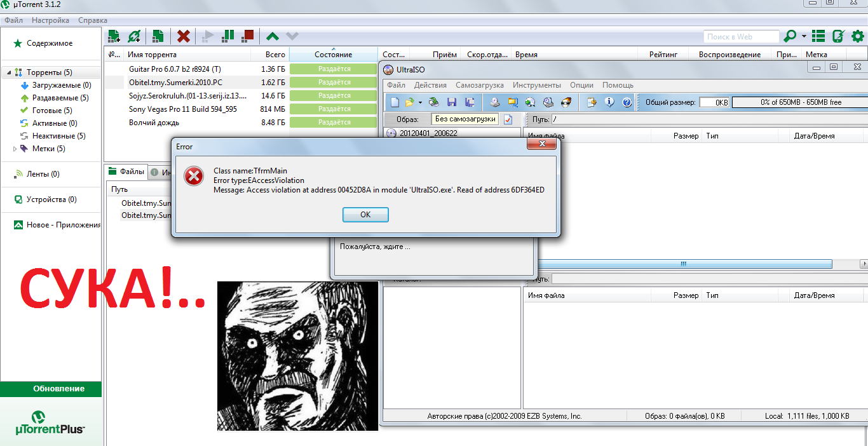This screenshot has height=446, width=868.
Task: Click the Start torrent play icon
Action: point(207,36)
